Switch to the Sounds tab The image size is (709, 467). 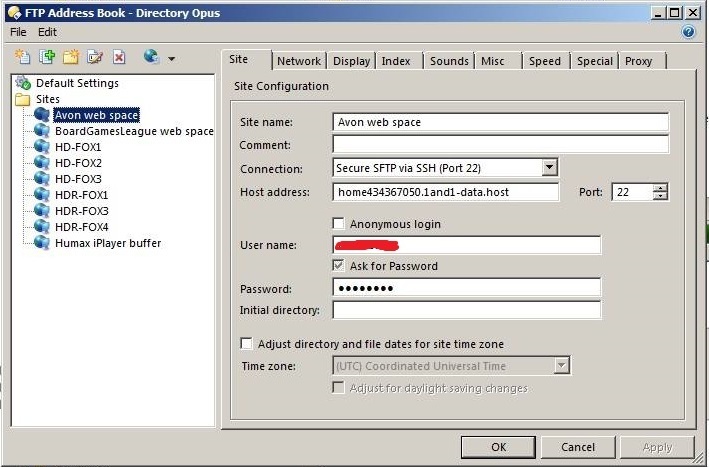coord(449,61)
